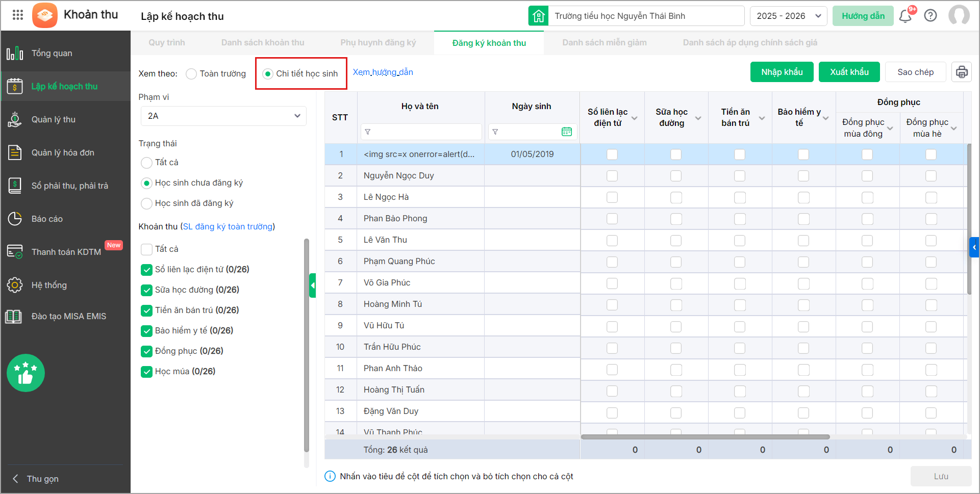
Task: Check Tất cả under Khoản thu
Action: [x=146, y=249]
